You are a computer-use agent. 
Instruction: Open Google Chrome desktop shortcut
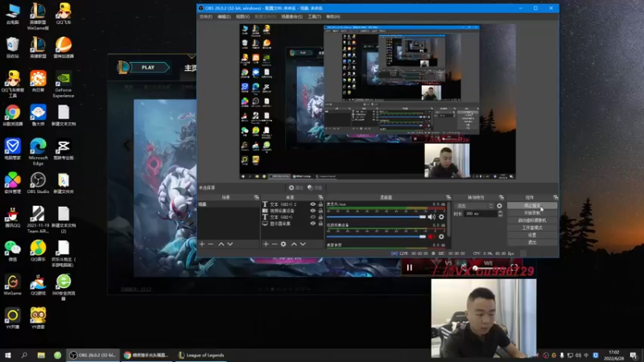click(x=12, y=115)
